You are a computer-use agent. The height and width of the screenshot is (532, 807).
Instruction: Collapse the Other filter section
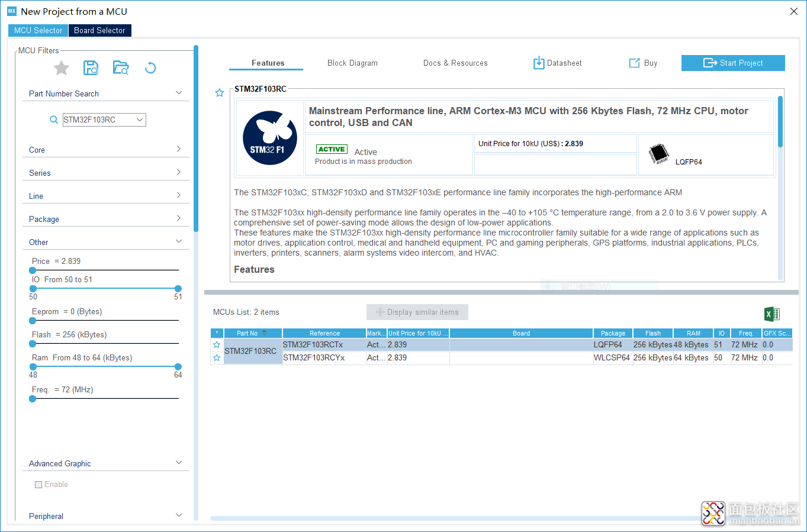[179, 241]
